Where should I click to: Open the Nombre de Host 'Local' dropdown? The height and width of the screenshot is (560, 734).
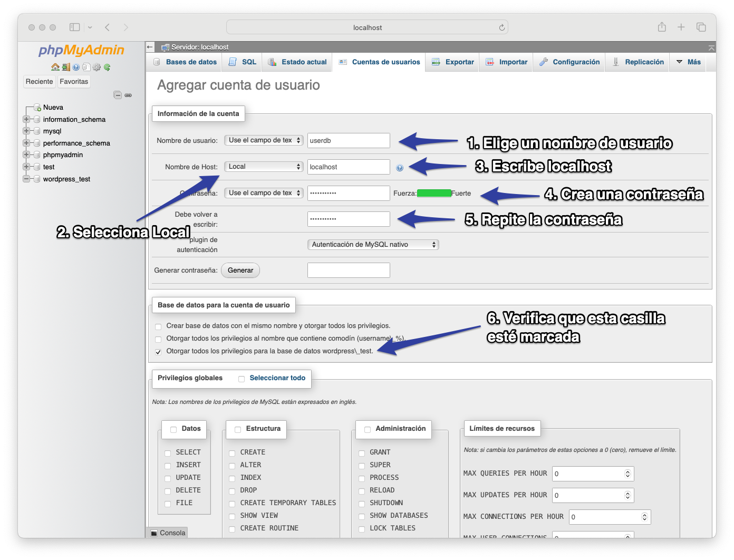click(x=264, y=167)
